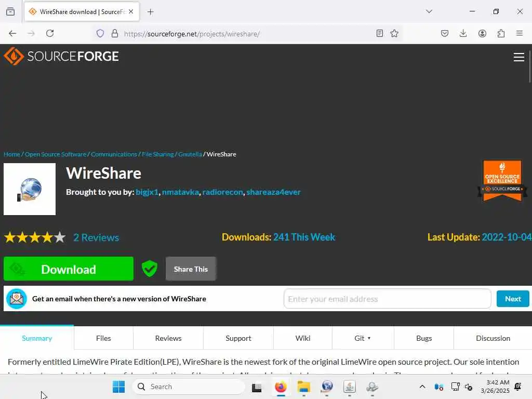Open the Firefox account menu

click(x=482, y=33)
